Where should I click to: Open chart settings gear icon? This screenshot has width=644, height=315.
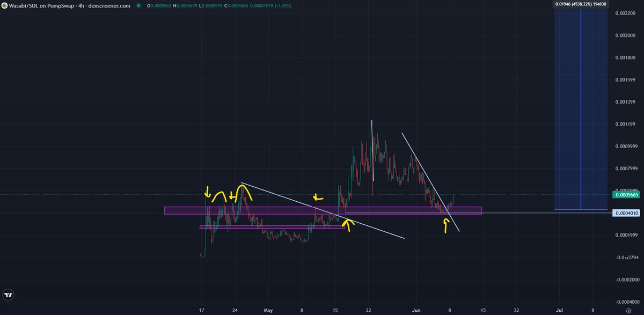(628, 310)
